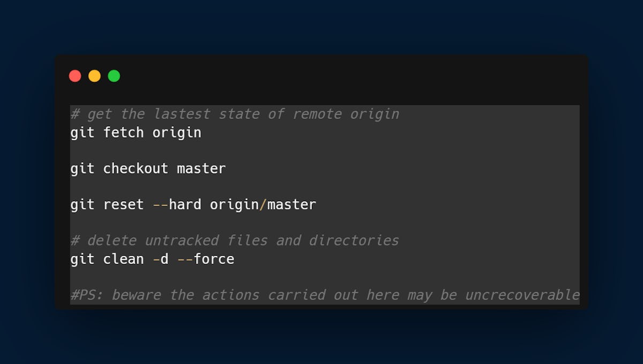Click the "-d" flag in git clean
This screenshot has height=364, width=643.
[160, 259]
